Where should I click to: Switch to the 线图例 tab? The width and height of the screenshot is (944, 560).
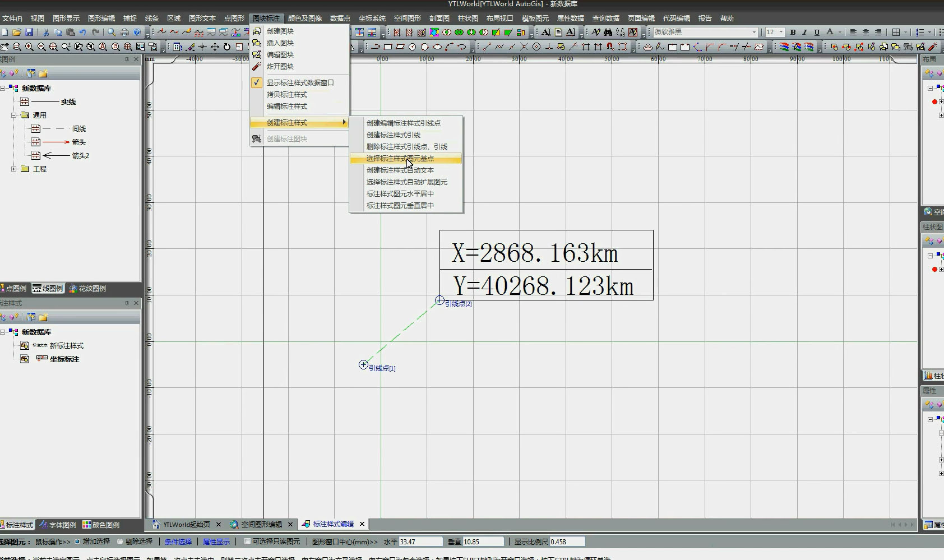click(48, 288)
